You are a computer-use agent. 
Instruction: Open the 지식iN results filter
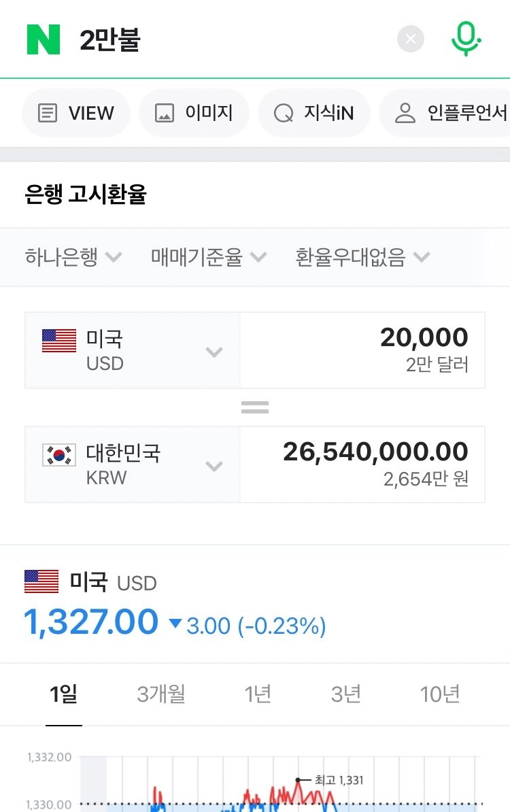[313, 113]
